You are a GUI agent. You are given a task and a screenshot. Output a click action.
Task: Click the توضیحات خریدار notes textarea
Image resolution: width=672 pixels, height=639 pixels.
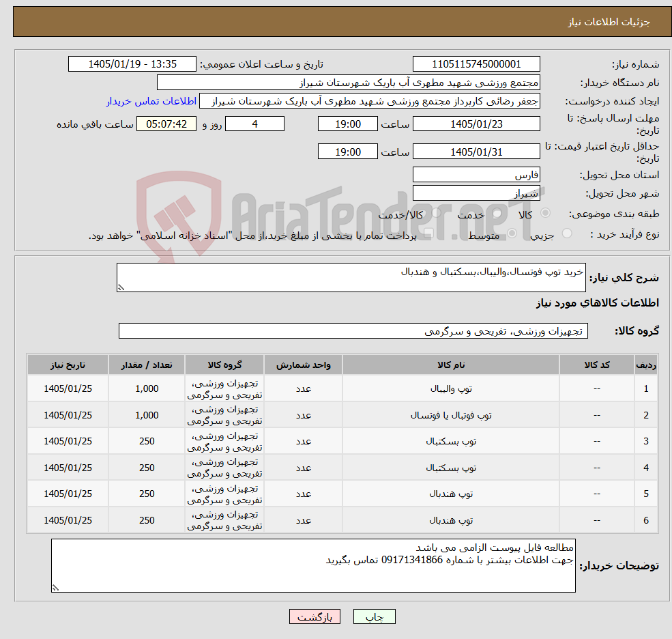click(x=313, y=566)
